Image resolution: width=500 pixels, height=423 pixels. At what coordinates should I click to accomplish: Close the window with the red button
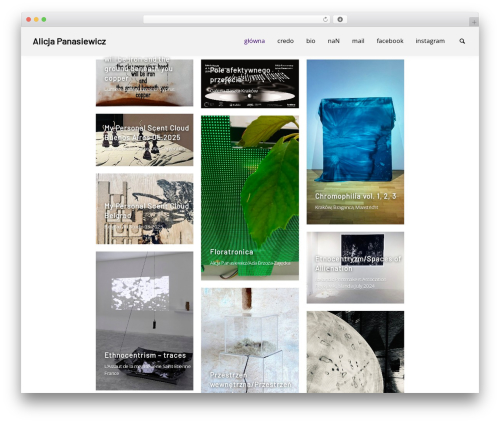[x=29, y=19]
